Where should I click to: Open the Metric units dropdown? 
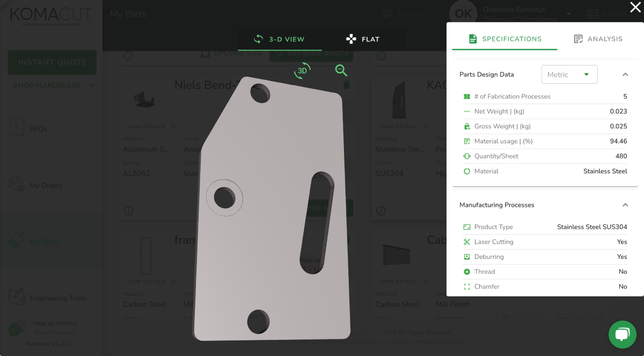tap(569, 74)
